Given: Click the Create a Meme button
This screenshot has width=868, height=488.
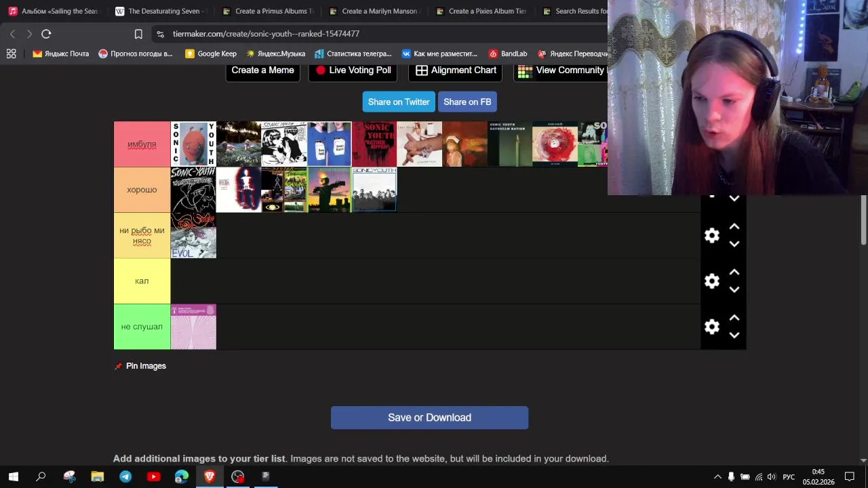Looking at the screenshot, I should pyautogui.click(x=262, y=70).
